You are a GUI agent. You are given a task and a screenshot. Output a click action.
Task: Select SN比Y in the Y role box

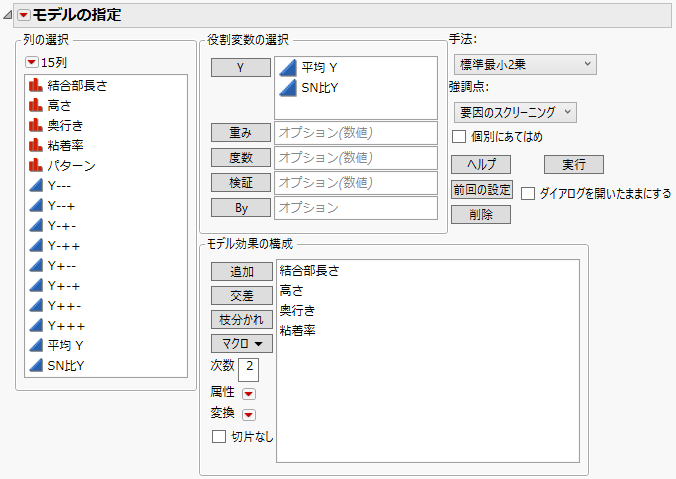(x=319, y=88)
